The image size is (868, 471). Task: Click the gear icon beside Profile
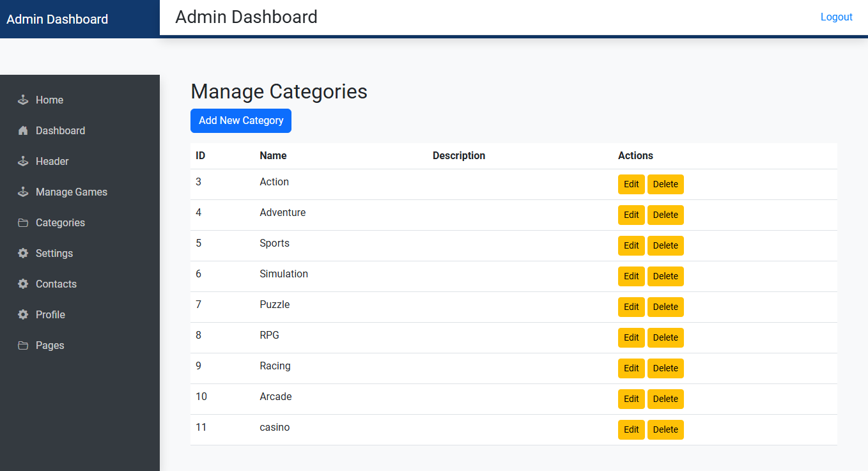click(x=23, y=314)
